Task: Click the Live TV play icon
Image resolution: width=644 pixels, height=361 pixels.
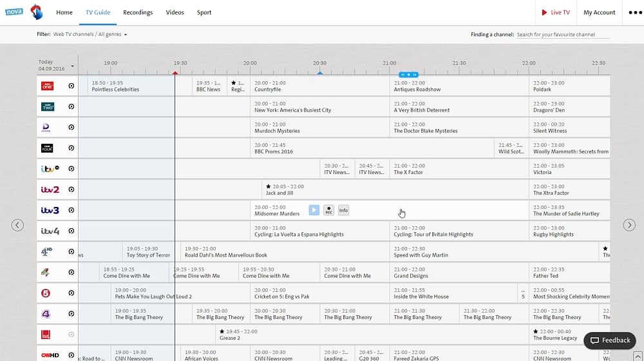Action: (544, 12)
